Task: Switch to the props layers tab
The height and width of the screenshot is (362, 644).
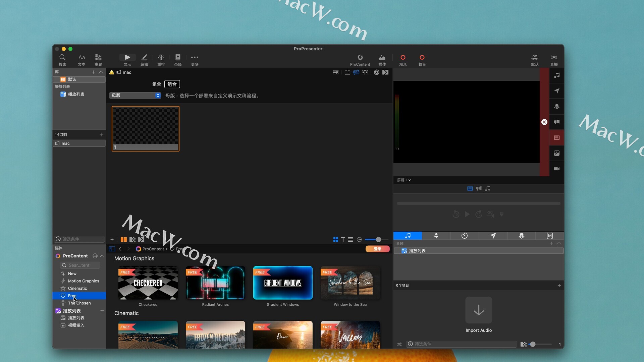Action: click(522, 236)
